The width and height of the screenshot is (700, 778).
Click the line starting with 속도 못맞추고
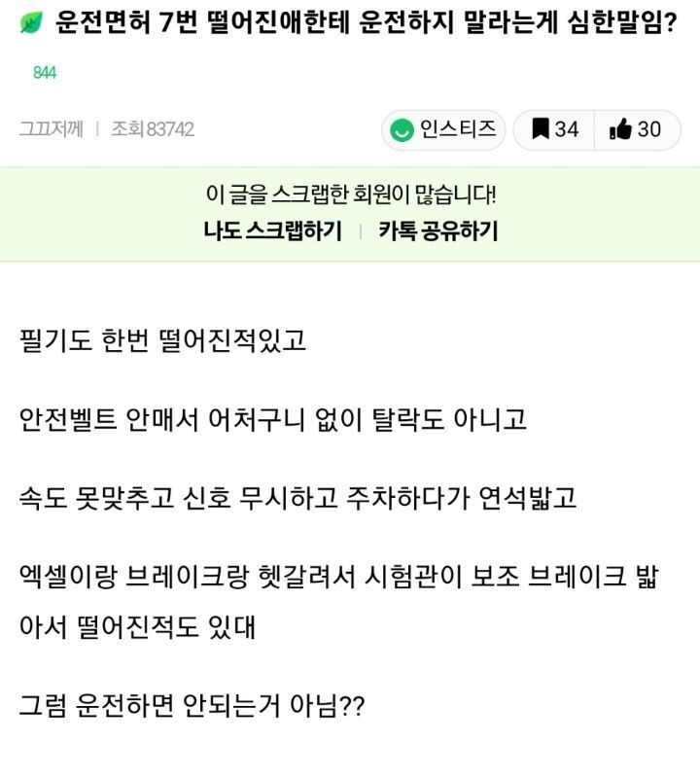point(297,498)
